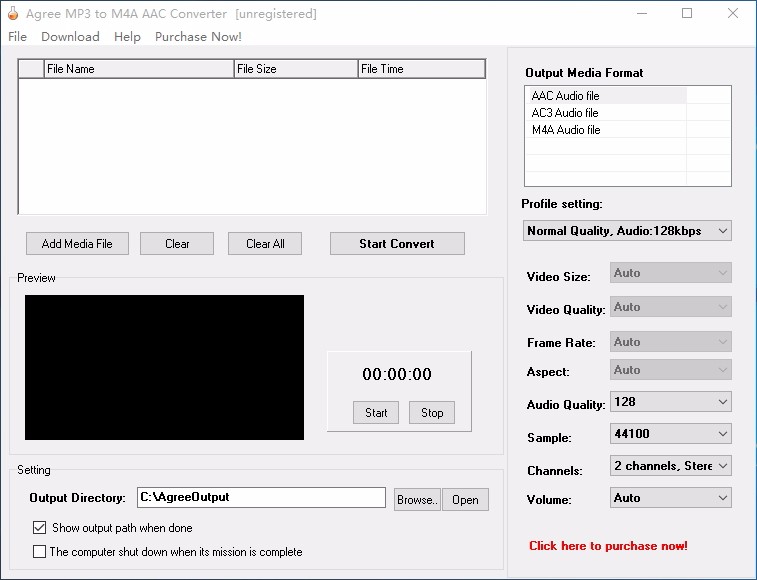Click the Output Directory text field
The height and width of the screenshot is (580, 757).
coord(261,497)
